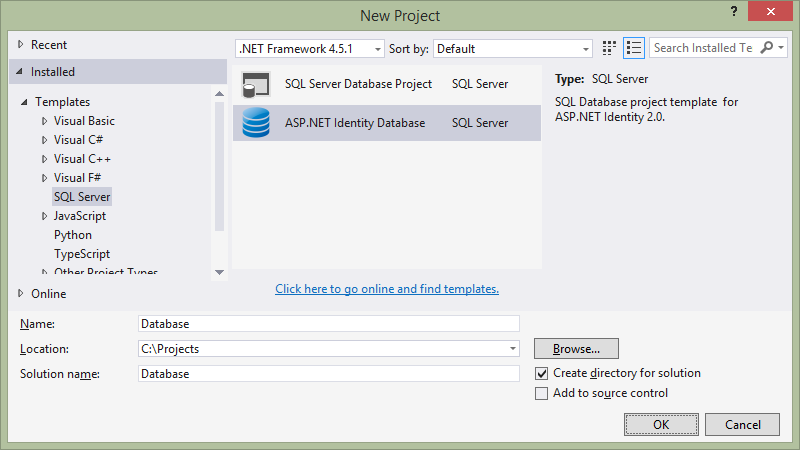The height and width of the screenshot is (450, 800).
Task: Open the .NET Framework version dropdown
Action: point(310,49)
